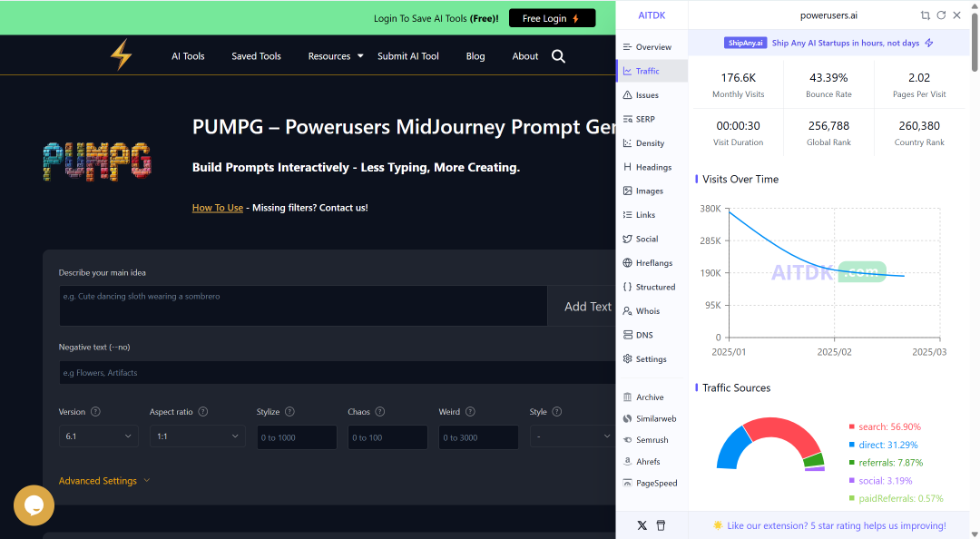The height and width of the screenshot is (539, 980).
Task: Click the main idea description field
Action: click(x=303, y=306)
